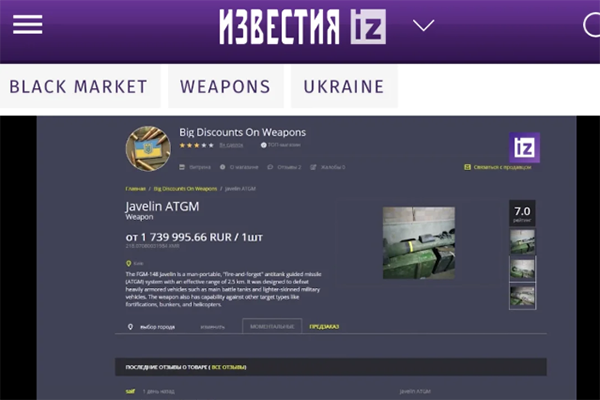Expand the header dropdown chevron
The image size is (600, 400).
424,25
